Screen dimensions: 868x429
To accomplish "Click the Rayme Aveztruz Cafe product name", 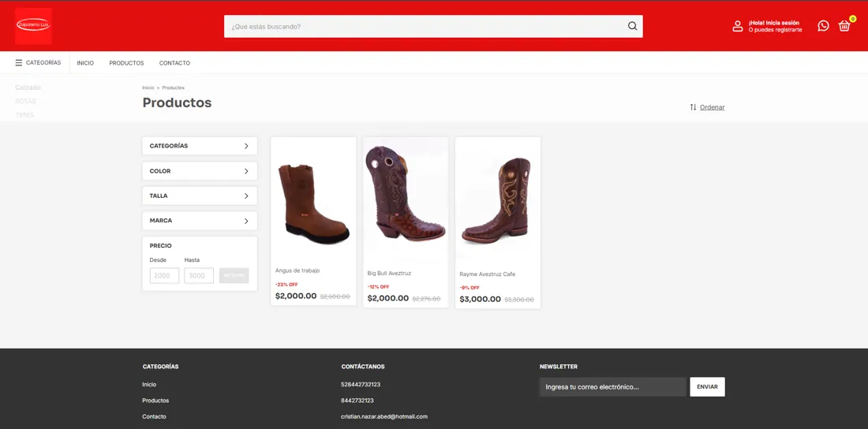I will (x=487, y=274).
